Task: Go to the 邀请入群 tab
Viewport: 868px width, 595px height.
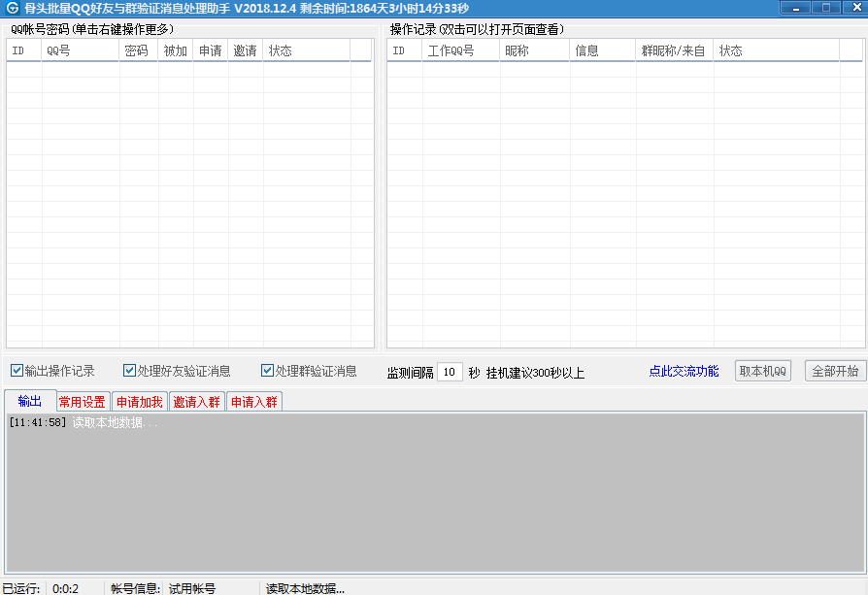Action: [197, 402]
